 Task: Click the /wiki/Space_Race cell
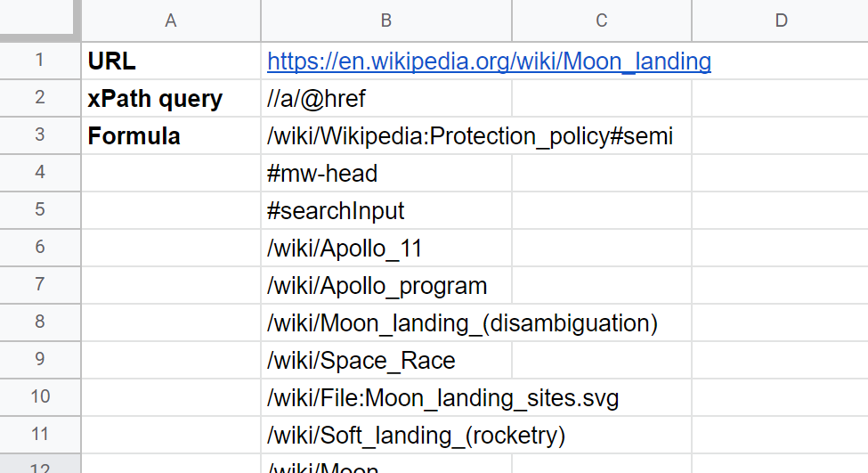point(385,361)
